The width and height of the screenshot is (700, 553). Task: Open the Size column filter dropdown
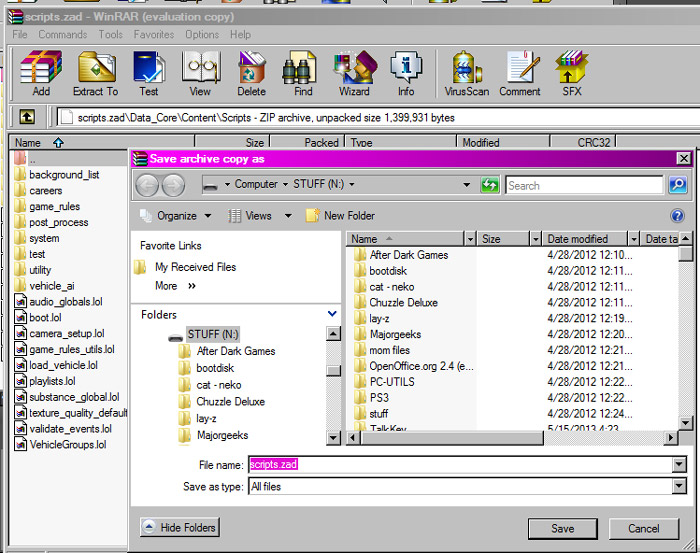(536, 239)
